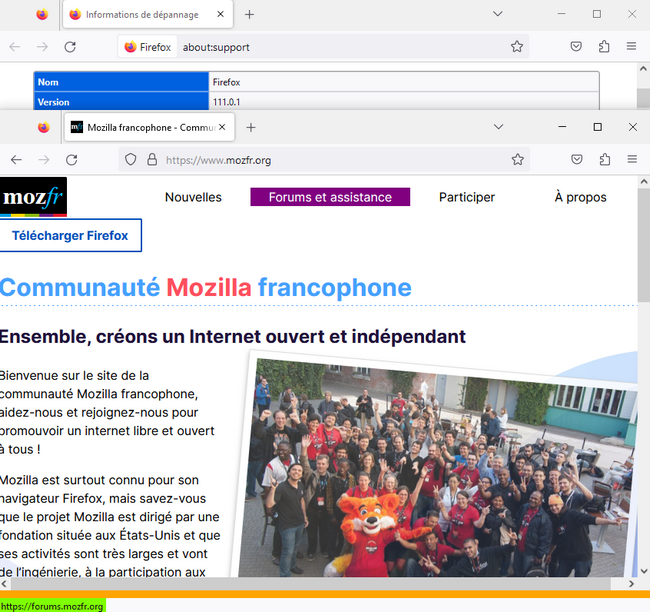Viewport: 650px width, 612px height.
Task: Open Forums et assistance
Action: (x=330, y=197)
